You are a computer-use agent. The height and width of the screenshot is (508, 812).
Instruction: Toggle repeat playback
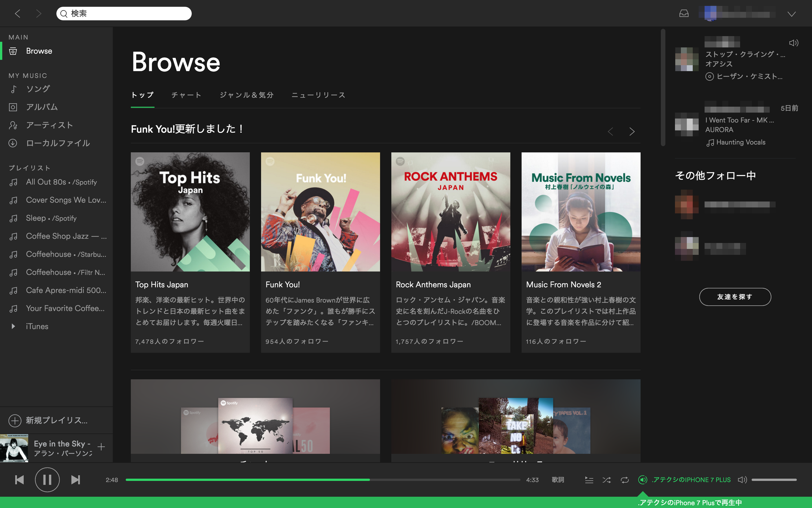point(625,480)
